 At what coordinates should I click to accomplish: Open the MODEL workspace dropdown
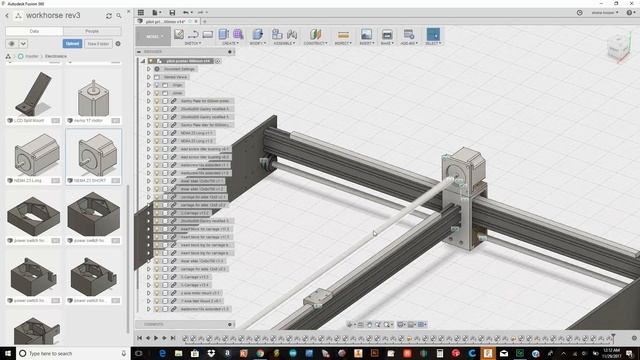pyautogui.click(x=153, y=36)
